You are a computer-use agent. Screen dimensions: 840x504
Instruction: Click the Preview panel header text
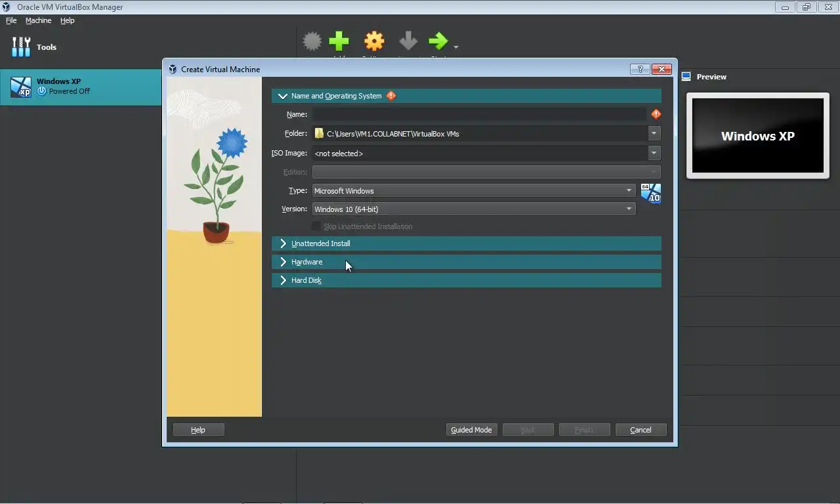[711, 77]
